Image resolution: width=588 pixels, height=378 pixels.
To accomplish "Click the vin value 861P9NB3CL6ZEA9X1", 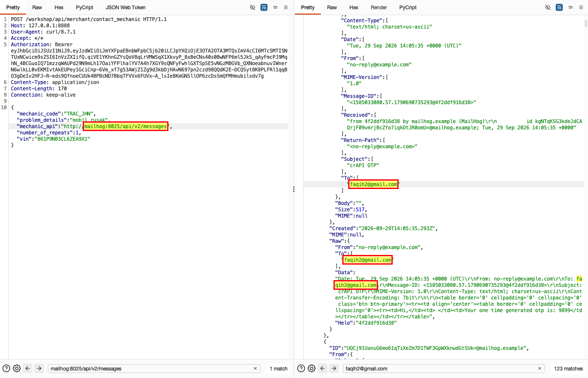I will coord(62,139).
